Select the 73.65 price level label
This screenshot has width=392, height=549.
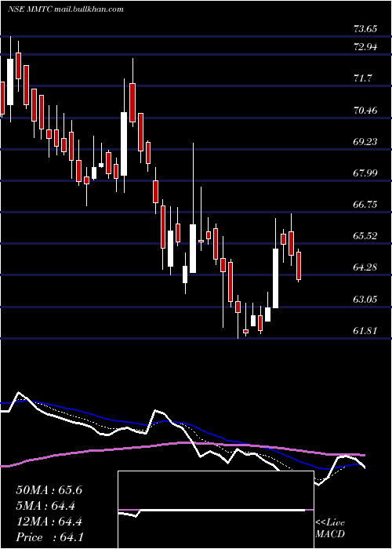coord(365,29)
